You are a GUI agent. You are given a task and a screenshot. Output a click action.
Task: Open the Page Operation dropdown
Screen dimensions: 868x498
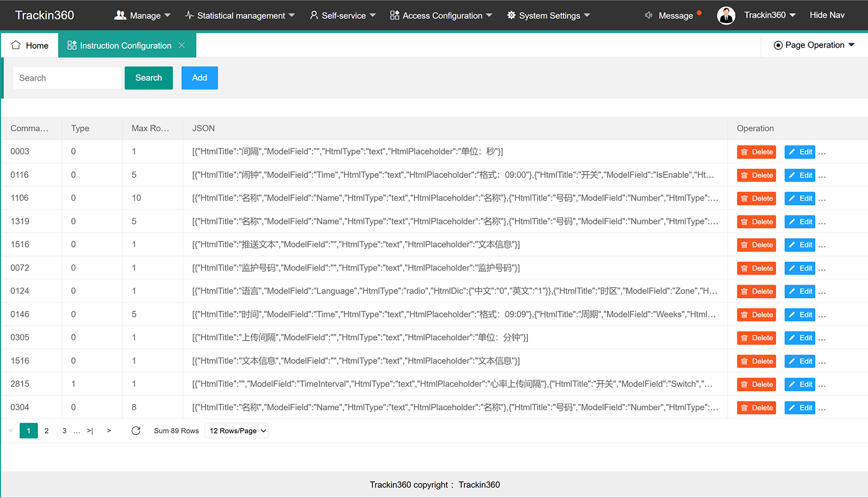point(814,45)
